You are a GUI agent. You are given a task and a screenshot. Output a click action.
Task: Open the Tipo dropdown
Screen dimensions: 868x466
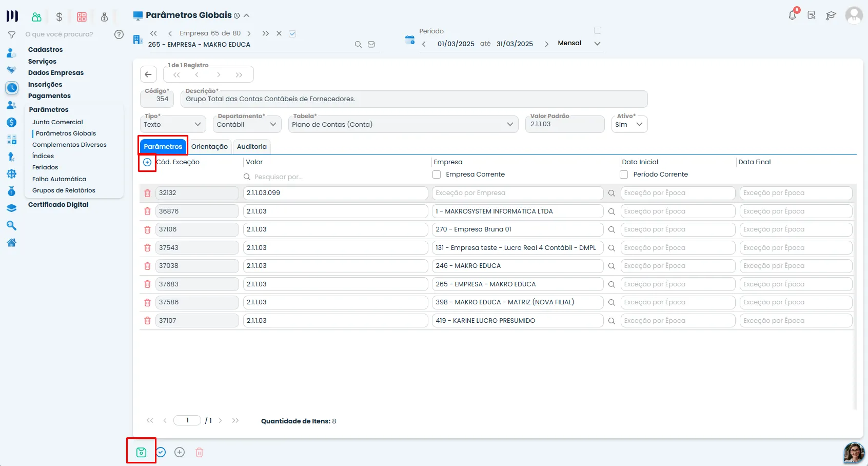(x=173, y=124)
